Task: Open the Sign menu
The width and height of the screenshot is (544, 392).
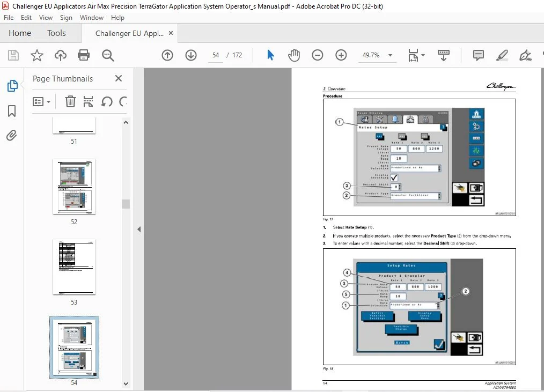Action: (66, 18)
